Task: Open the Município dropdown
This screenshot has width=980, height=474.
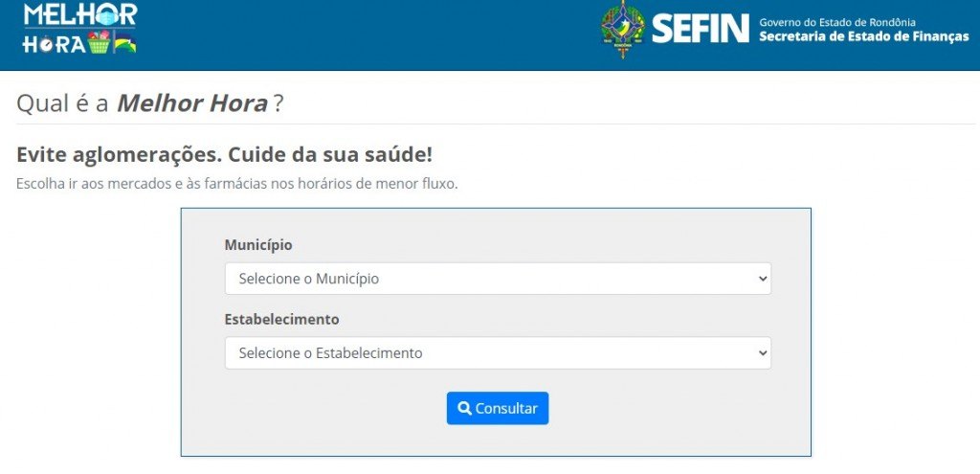Action: tap(497, 279)
